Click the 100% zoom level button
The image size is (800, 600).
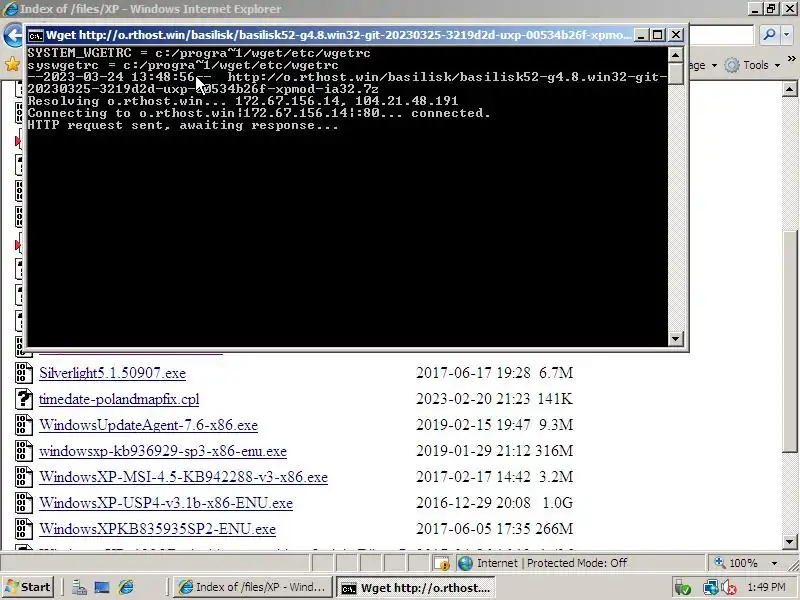[735, 563]
